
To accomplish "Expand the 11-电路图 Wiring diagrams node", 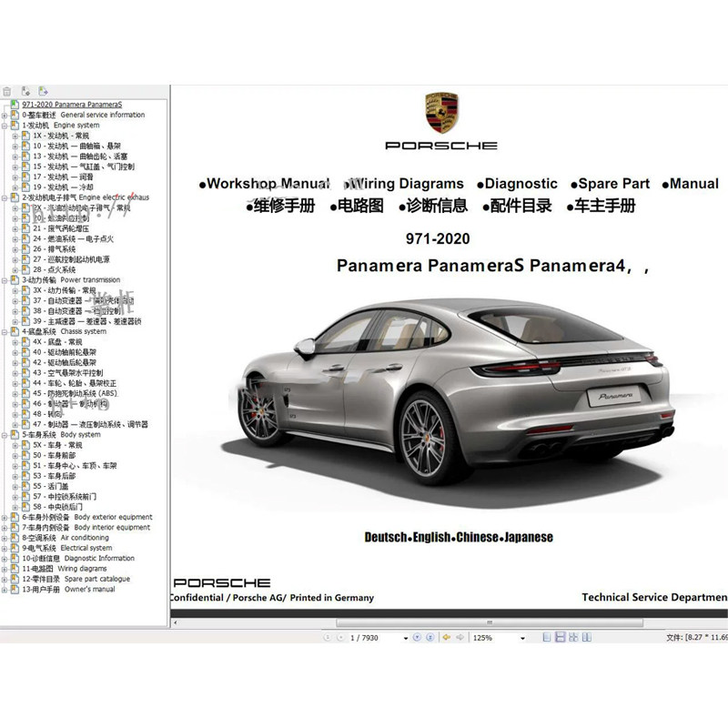I will [x=5, y=570].
